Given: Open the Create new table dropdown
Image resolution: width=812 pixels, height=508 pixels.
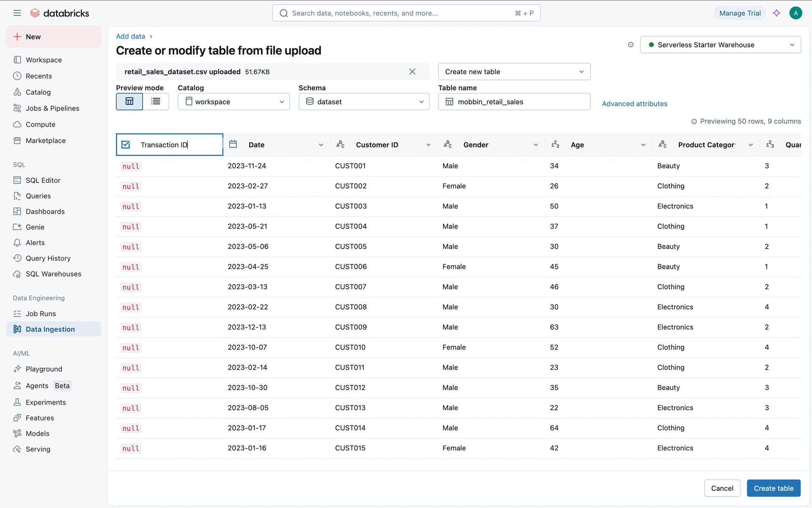Looking at the screenshot, I should 514,72.
